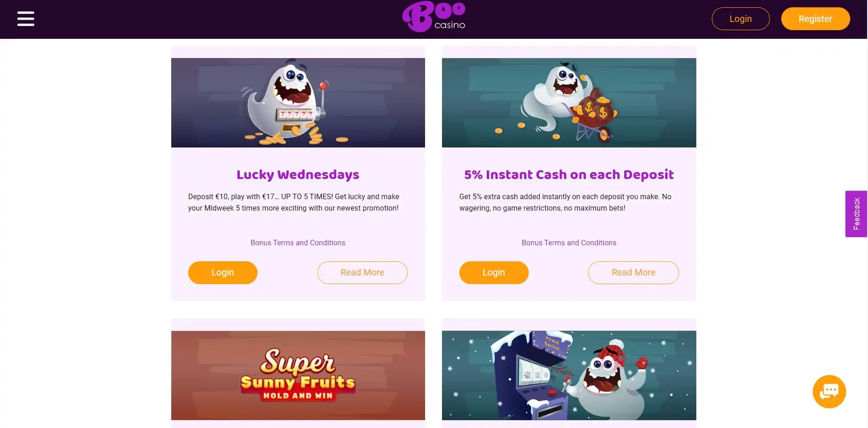Screen dimensions: 868x428
Task: Click Login under 5% Instant Cash
Action: tap(494, 273)
